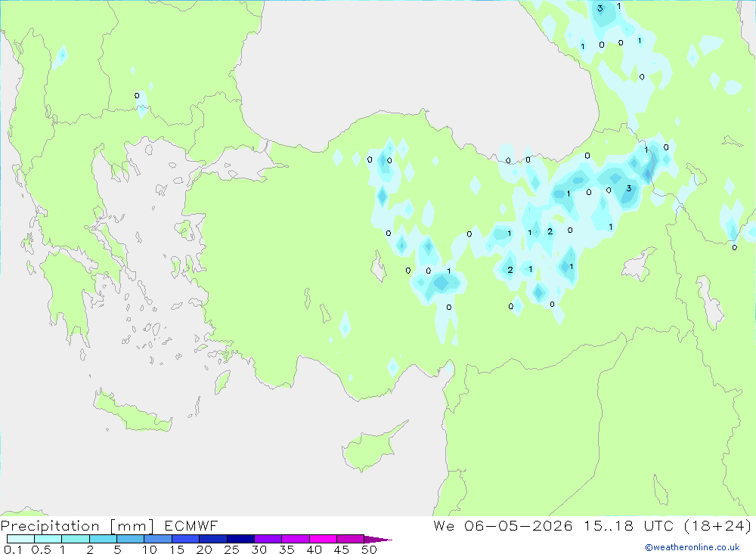Select the 0.5–1 mm legend color swatch

pos(48,539)
